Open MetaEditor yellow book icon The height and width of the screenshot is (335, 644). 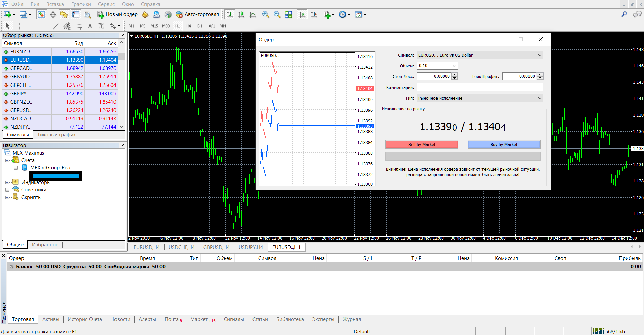point(145,14)
